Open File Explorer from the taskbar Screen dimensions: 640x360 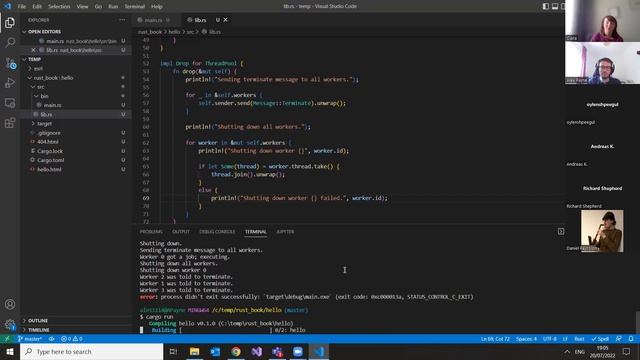click(194, 351)
